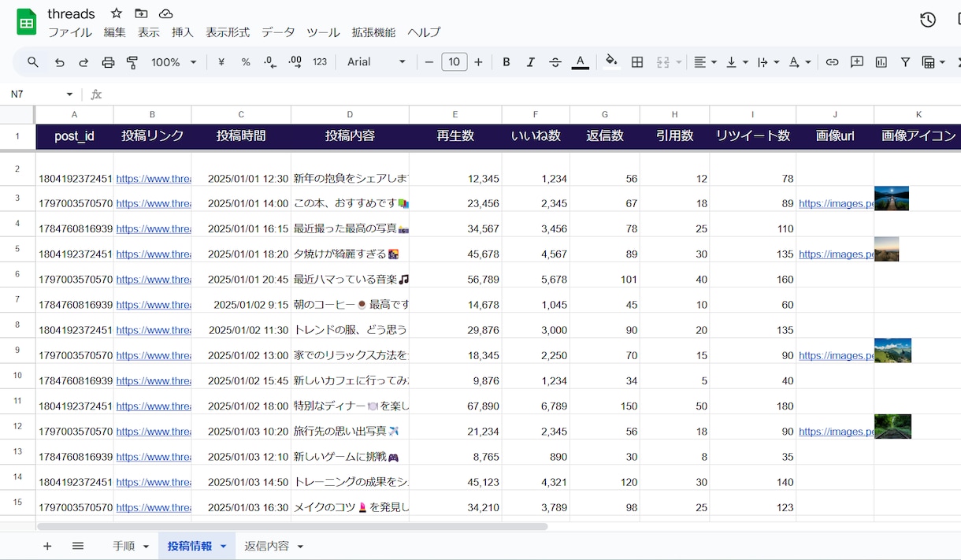
Task: Open cell borders options
Action: point(637,62)
